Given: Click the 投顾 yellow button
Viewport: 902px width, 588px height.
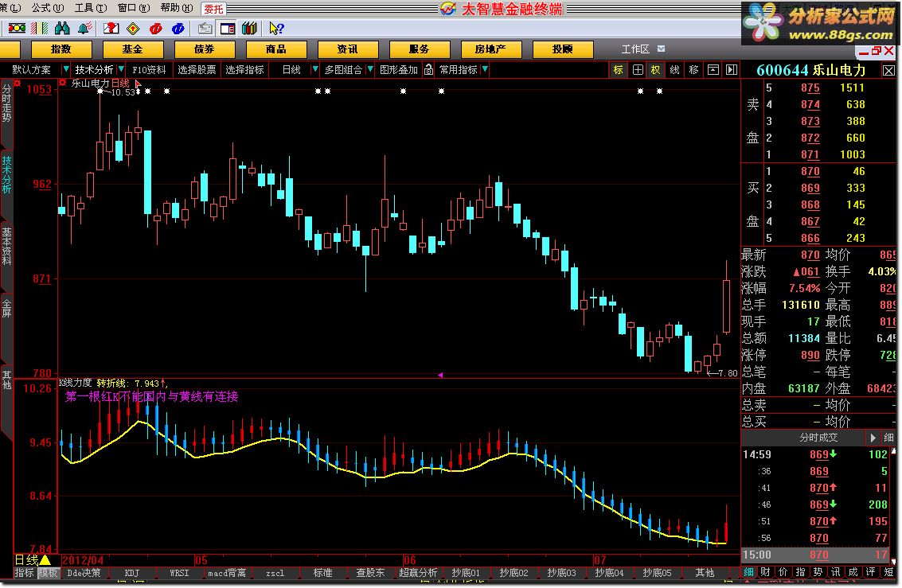Looking at the screenshot, I should [563, 49].
